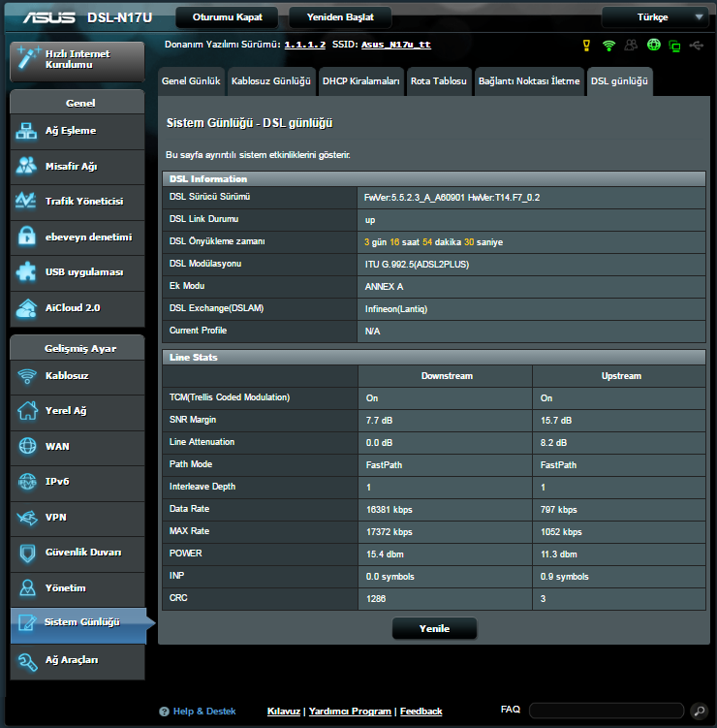
Task: Open Trafik Yöneticisi menu item
Action: [78, 202]
